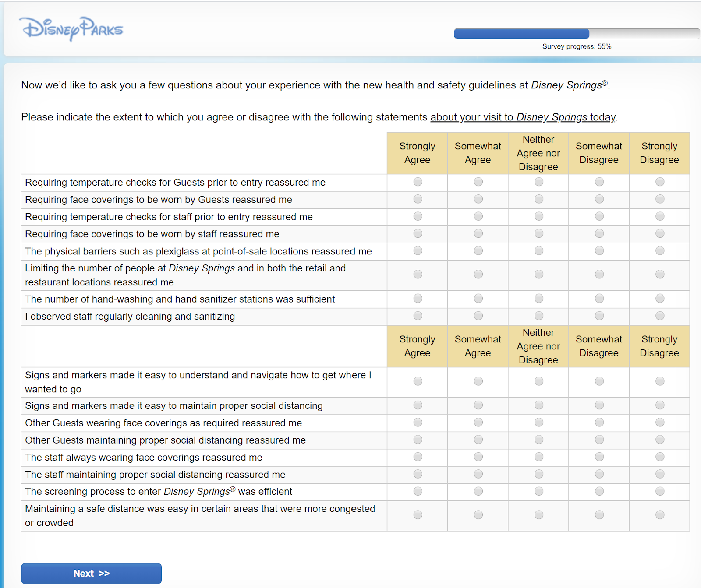Click the Disney Parks logo

pyautogui.click(x=71, y=29)
